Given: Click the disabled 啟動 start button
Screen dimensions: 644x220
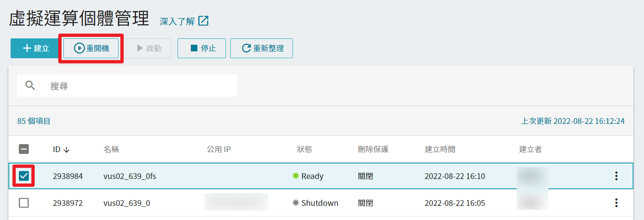Looking at the screenshot, I should pos(149,48).
